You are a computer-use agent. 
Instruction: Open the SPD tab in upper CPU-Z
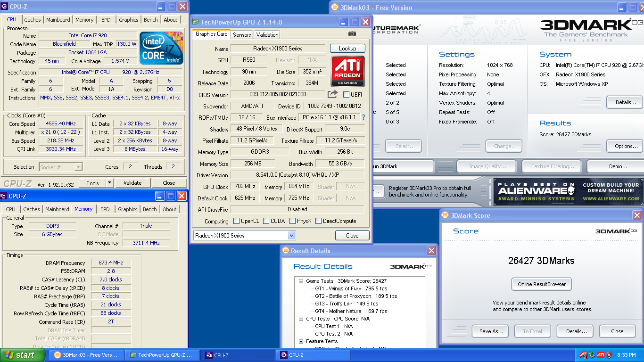tap(106, 20)
